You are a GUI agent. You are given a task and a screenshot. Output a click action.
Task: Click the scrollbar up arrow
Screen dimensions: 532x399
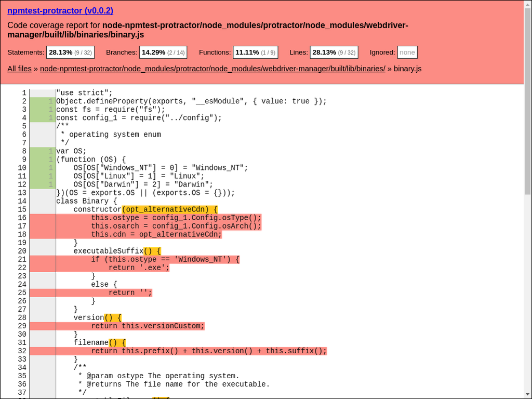(528, 4)
